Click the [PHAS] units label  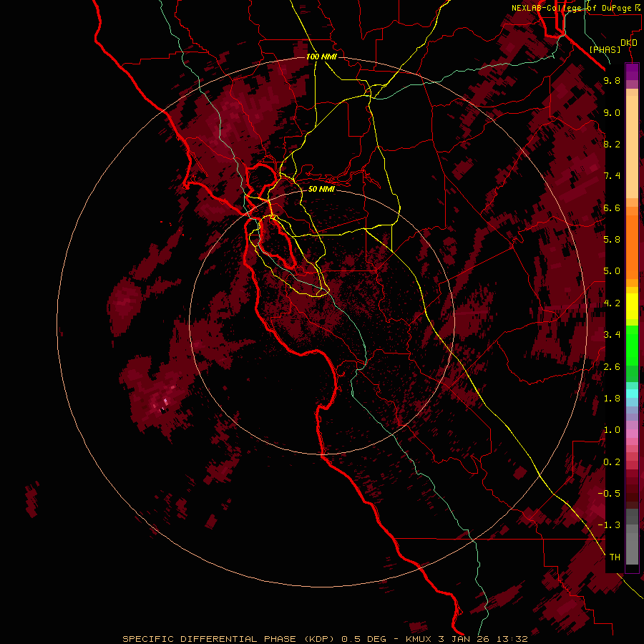605,50
